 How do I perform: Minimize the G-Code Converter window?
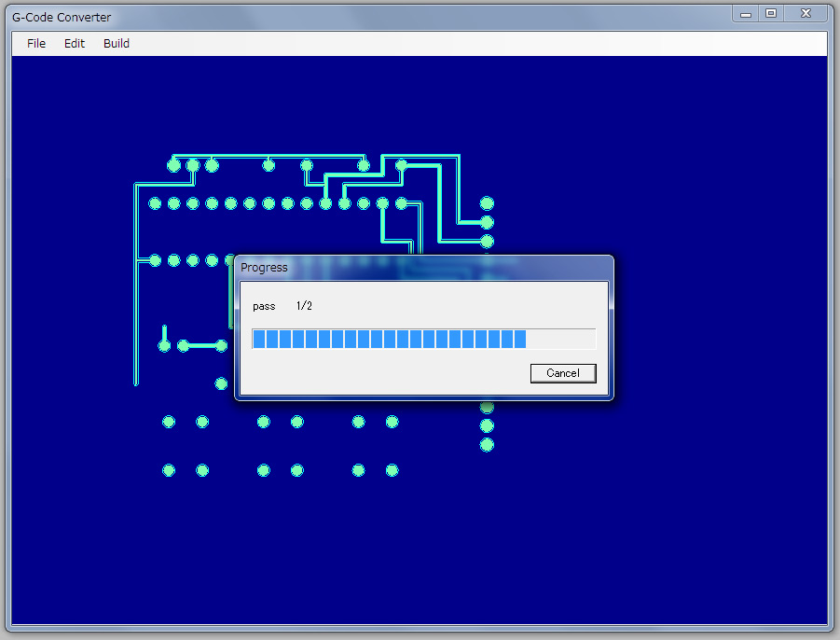(x=745, y=14)
